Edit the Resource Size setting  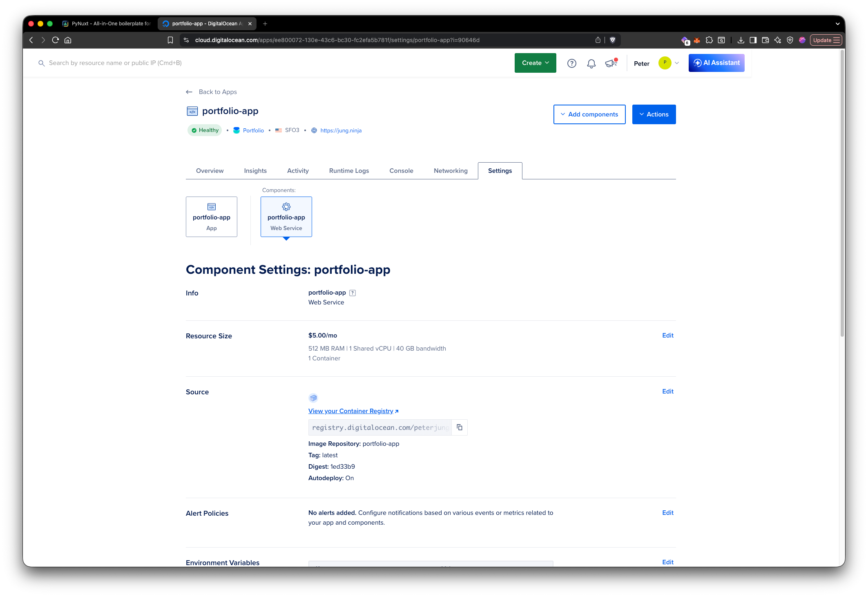click(667, 335)
